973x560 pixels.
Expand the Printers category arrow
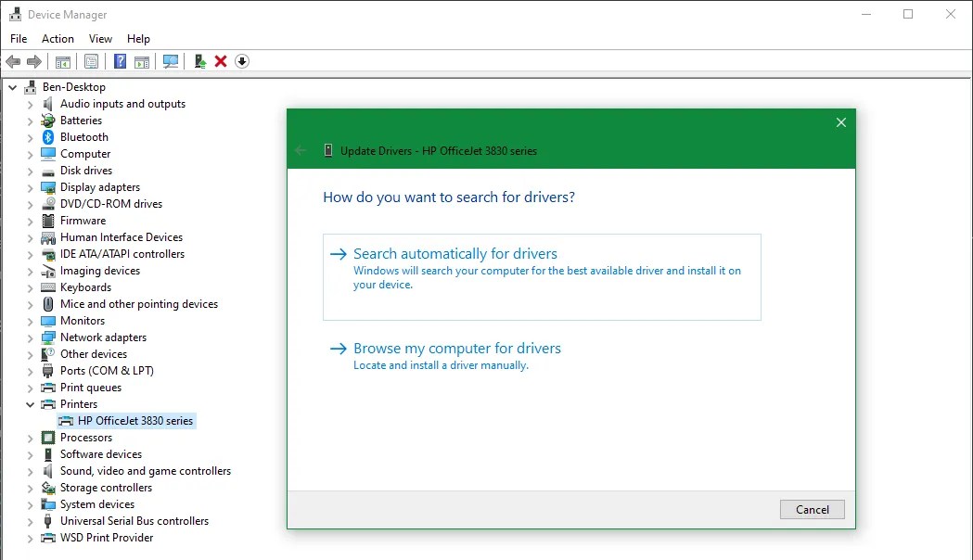click(30, 403)
